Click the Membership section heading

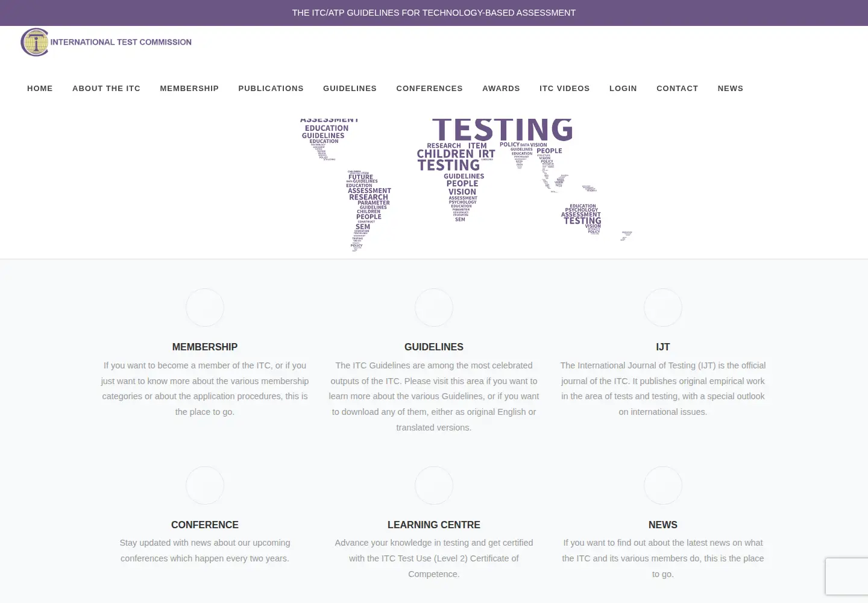[205, 347]
